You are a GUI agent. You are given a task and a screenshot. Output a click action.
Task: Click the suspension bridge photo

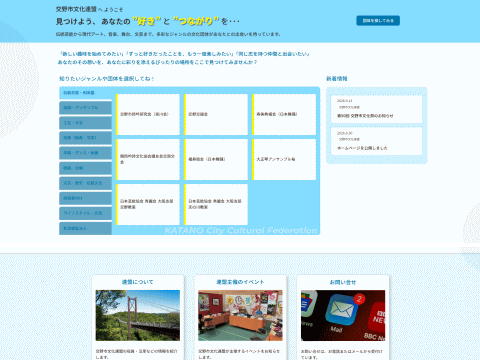[138, 315]
